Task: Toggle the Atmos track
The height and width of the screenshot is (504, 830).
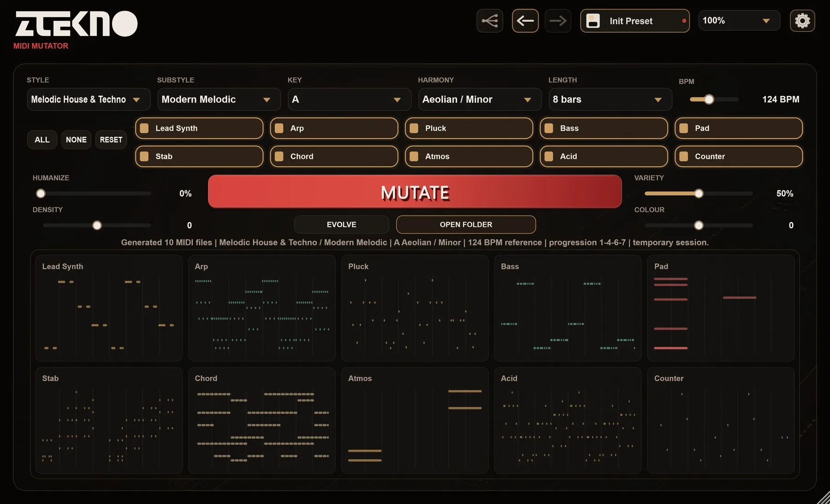Action: [x=469, y=156]
